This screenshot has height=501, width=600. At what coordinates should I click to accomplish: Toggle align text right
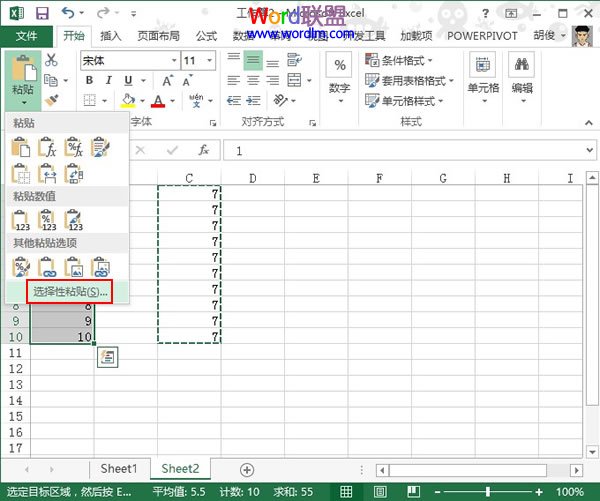(272, 80)
